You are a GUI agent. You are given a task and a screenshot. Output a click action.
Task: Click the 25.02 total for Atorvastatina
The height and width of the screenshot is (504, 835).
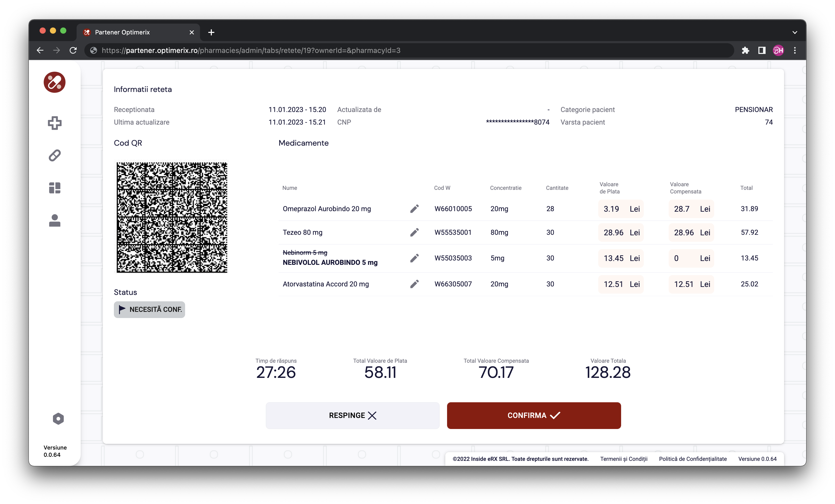pyautogui.click(x=749, y=284)
